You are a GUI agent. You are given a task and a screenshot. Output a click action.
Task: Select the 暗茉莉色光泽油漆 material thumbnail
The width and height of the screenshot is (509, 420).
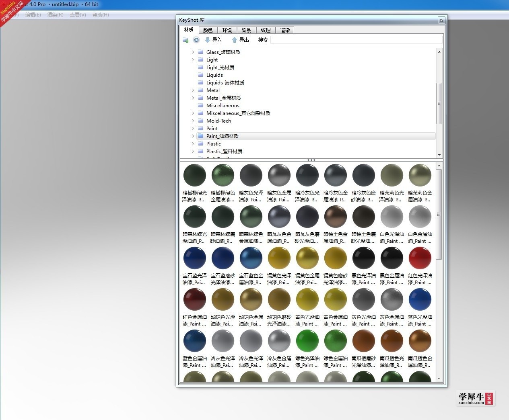point(392,175)
